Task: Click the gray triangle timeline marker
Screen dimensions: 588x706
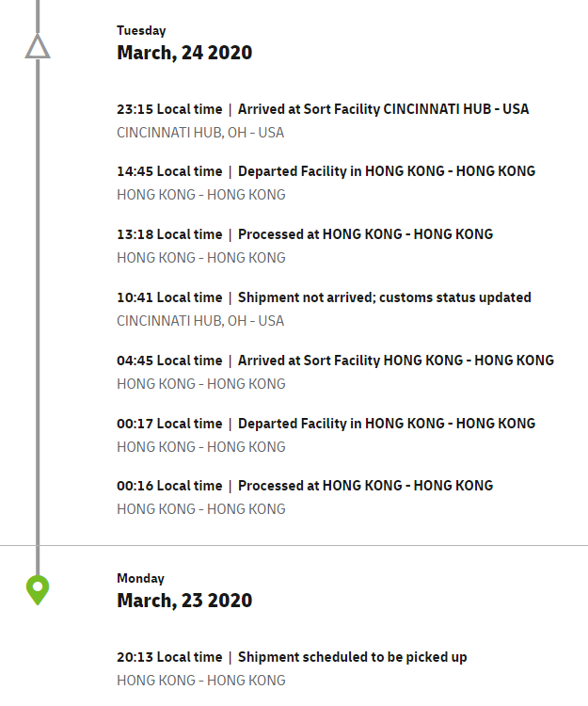Action: [38, 47]
